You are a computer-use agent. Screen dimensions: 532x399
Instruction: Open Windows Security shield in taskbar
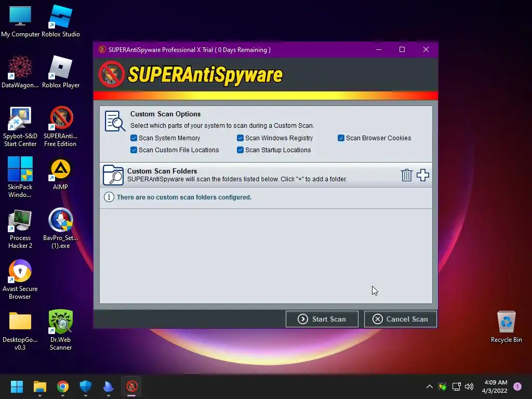pyautogui.click(x=86, y=387)
